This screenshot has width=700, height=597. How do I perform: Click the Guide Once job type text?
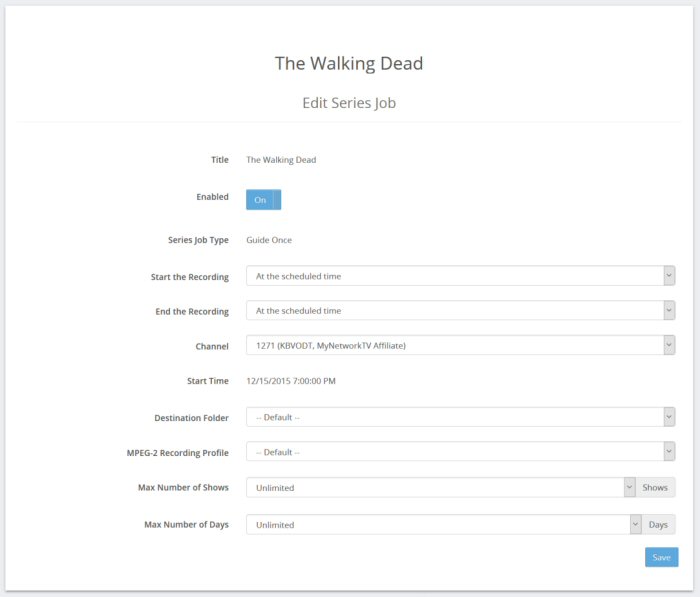pyautogui.click(x=269, y=240)
